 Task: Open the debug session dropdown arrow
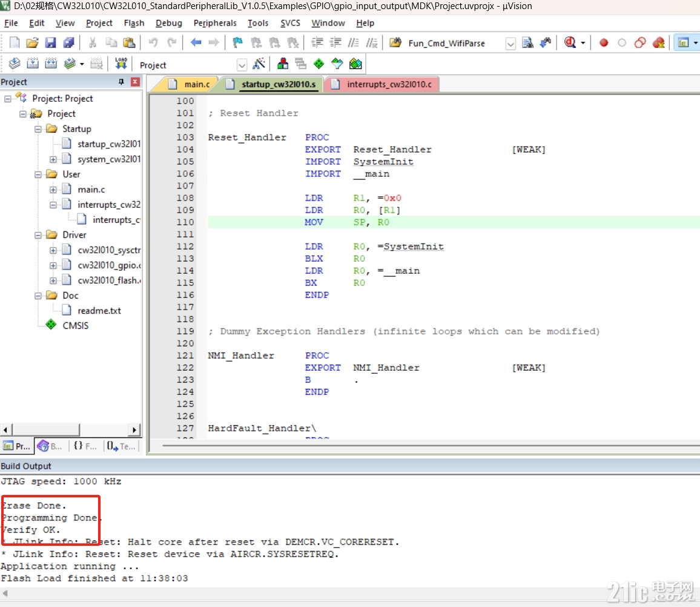click(583, 43)
